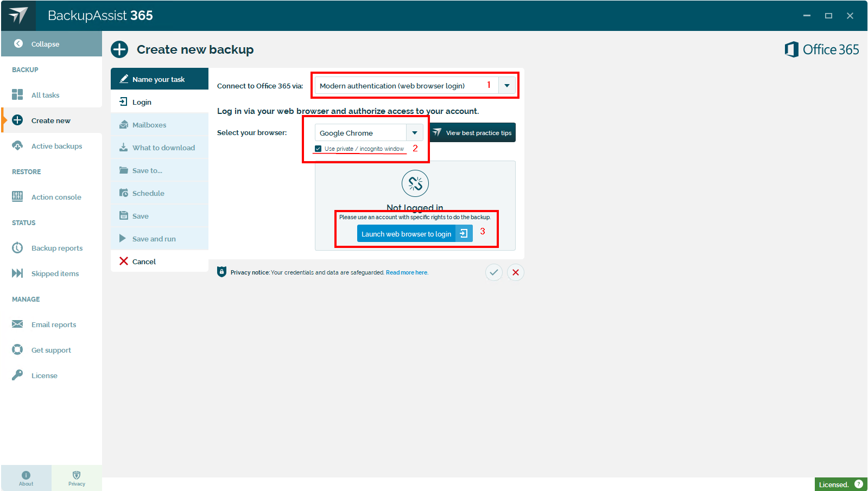Open the Read more here link
Screen dimensions: 868x491
tap(407, 272)
